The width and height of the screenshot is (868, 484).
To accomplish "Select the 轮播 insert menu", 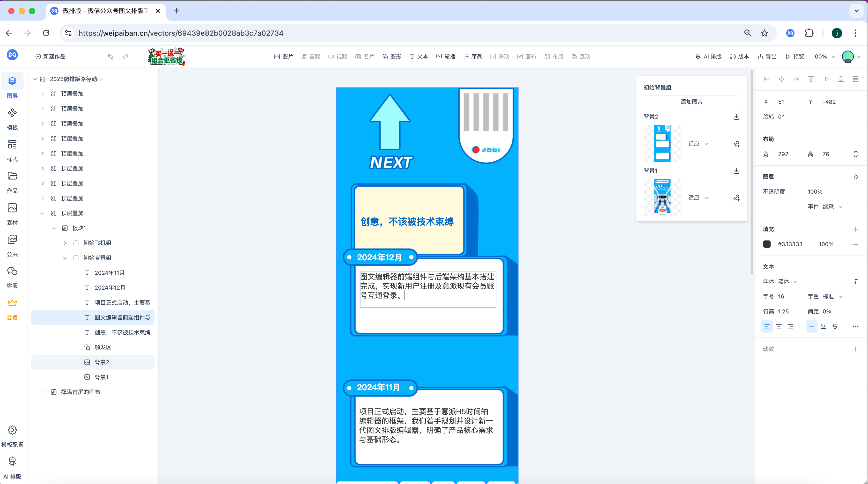I will click(x=445, y=57).
